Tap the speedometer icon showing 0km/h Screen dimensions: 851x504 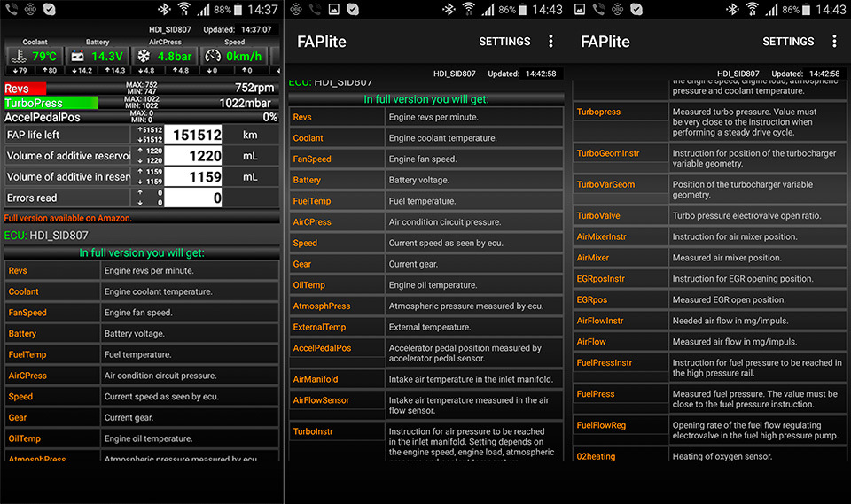pos(213,56)
